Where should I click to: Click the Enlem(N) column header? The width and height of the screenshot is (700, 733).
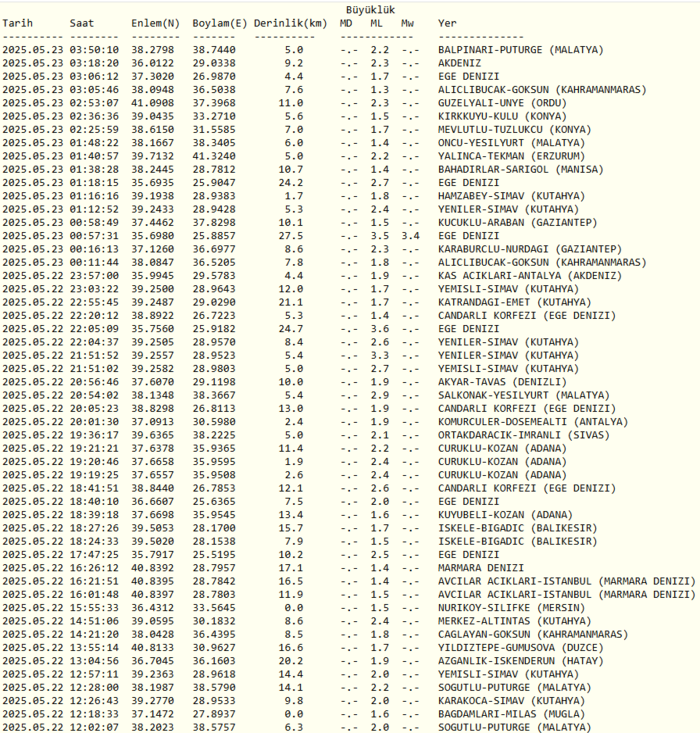pos(155,23)
